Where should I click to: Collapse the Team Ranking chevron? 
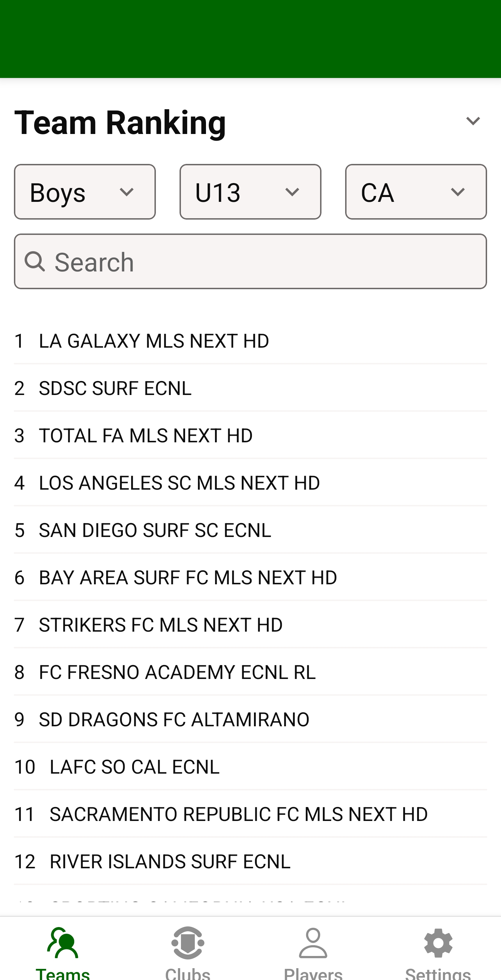tap(473, 121)
